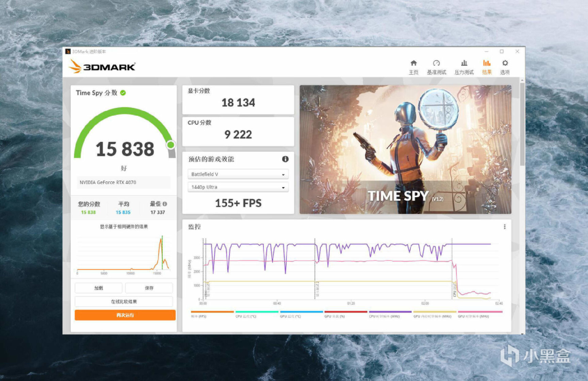Viewport: 588px width, 381px height.
Task: Open the 1440p Ultra resolution dropdown
Action: [238, 187]
